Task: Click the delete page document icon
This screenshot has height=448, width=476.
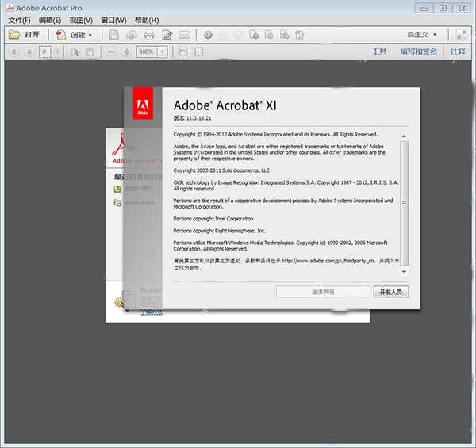Action: point(254,35)
